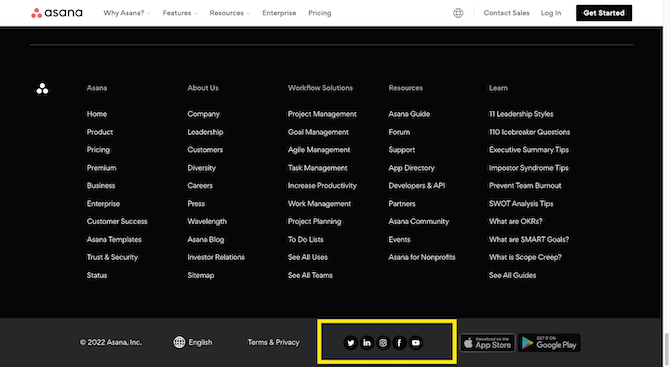Open What are OKRs? guide

[x=516, y=221]
